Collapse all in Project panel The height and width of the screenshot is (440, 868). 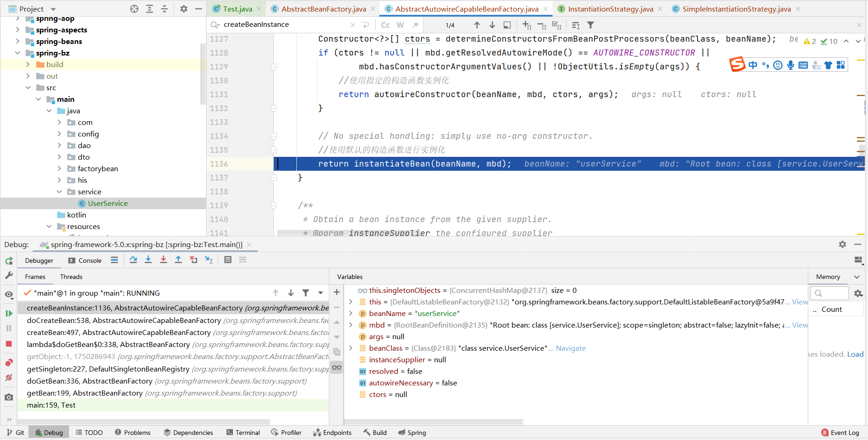[x=164, y=9]
